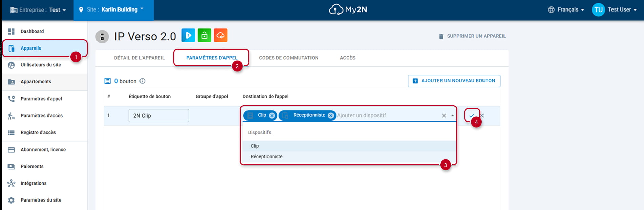Click the Paramètres du site gear icon

[x=11, y=200]
